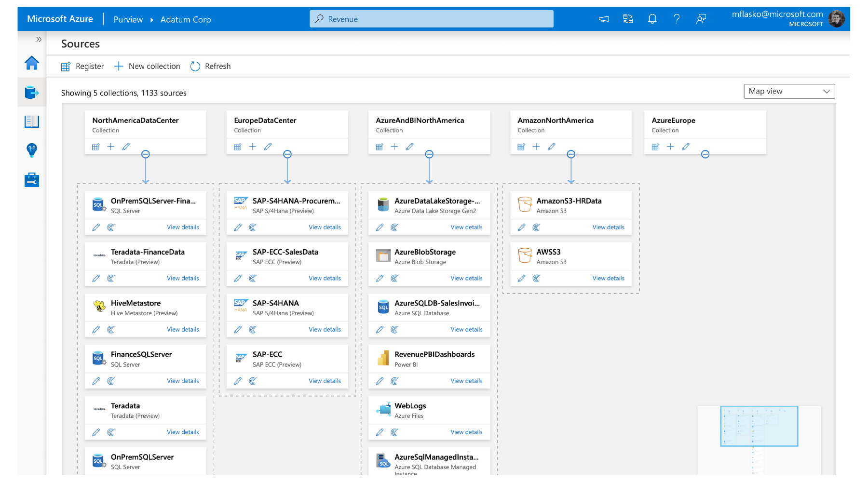Refresh the sources list
Image resolution: width=868 pixels, height=482 pixels.
[210, 67]
